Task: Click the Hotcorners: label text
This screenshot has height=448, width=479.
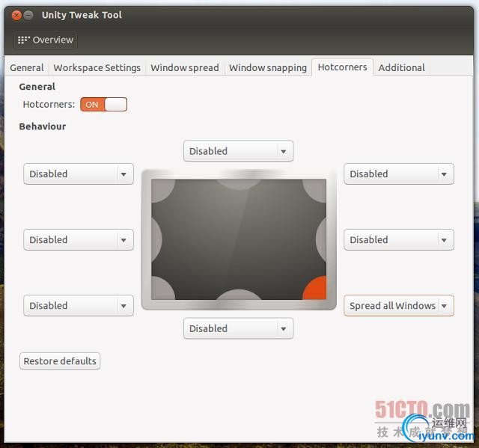Action: click(x=49, y=105)
